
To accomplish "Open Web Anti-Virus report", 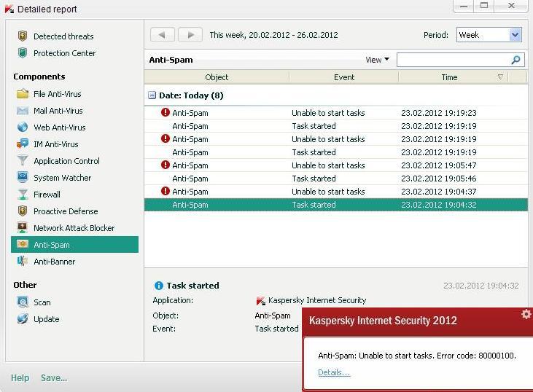I will pos(60,127).
